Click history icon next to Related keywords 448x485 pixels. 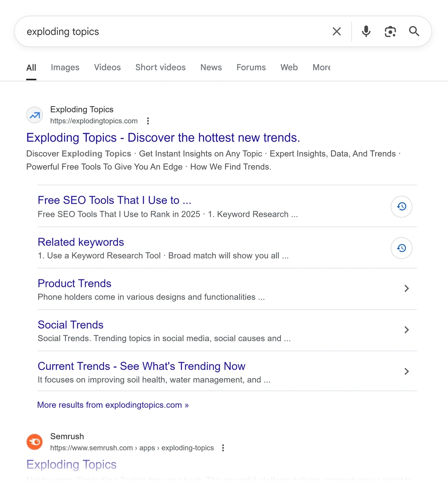(x=401, y=248)
